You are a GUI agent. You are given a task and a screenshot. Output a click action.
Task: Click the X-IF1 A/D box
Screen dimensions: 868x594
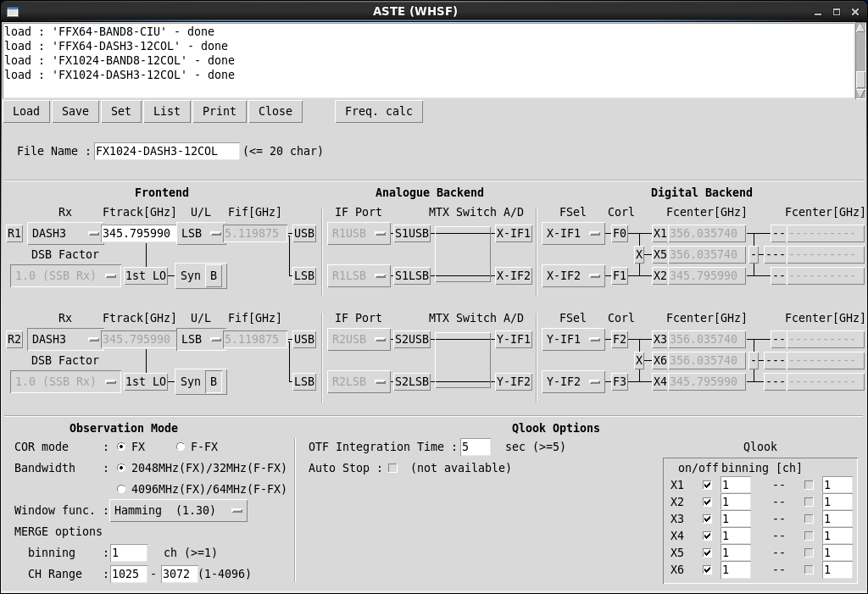click(513, 234)
